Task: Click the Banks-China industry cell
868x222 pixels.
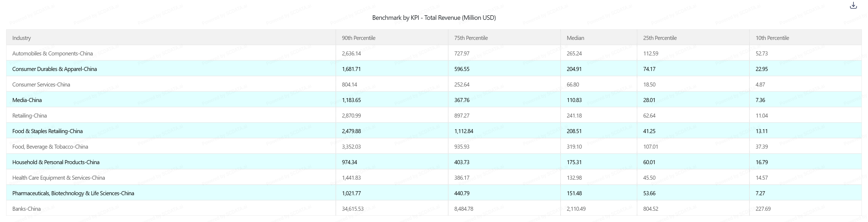Action: pos(26,209)
